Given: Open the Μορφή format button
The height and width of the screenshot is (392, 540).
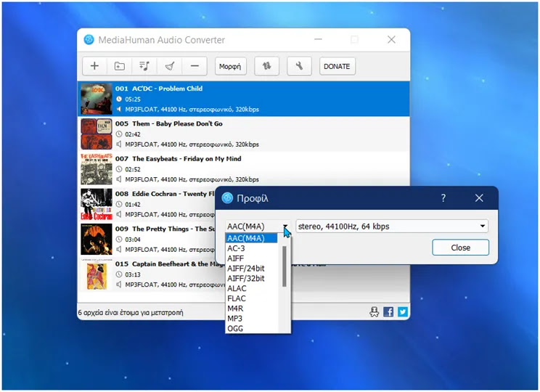Looking at the screenshot, I should point(230,66).
